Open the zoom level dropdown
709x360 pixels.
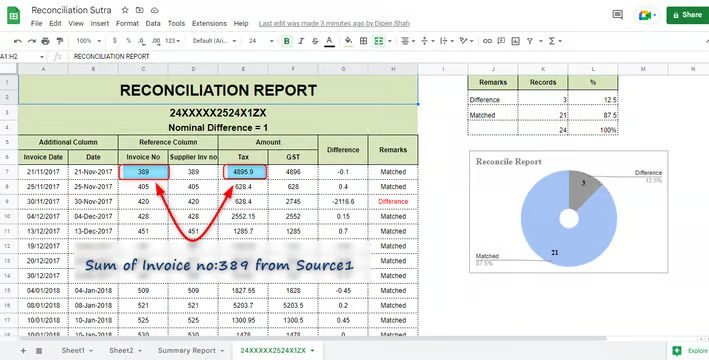pos(89,41)
